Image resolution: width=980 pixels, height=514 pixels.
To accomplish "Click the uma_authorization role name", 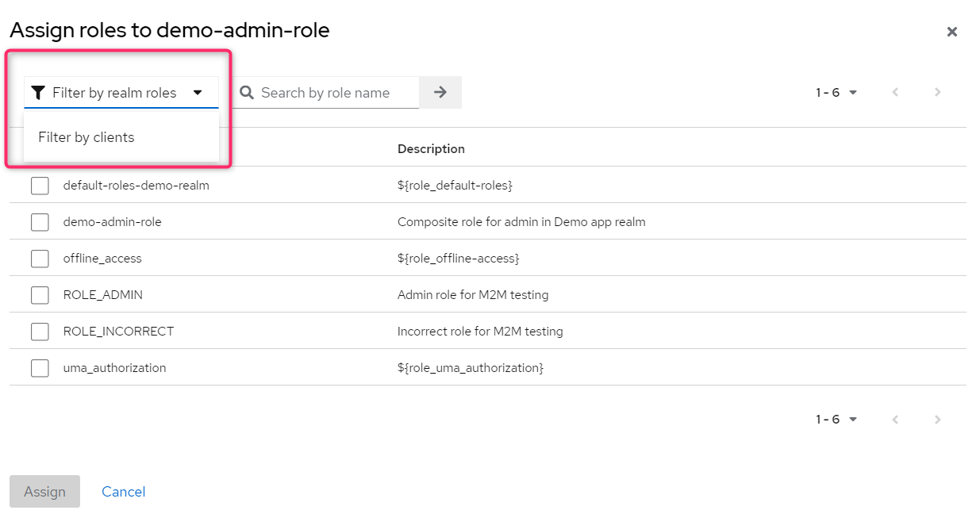I will coord(115,368).
